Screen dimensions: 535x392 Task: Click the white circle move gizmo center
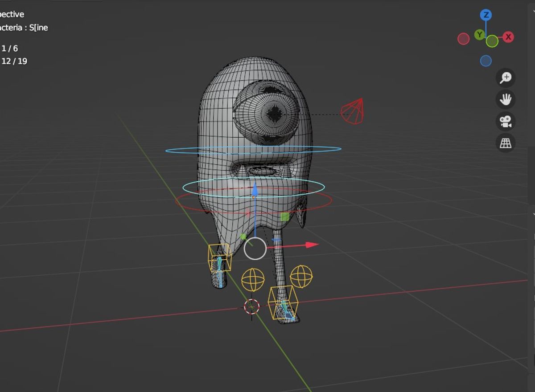[255, 248]
